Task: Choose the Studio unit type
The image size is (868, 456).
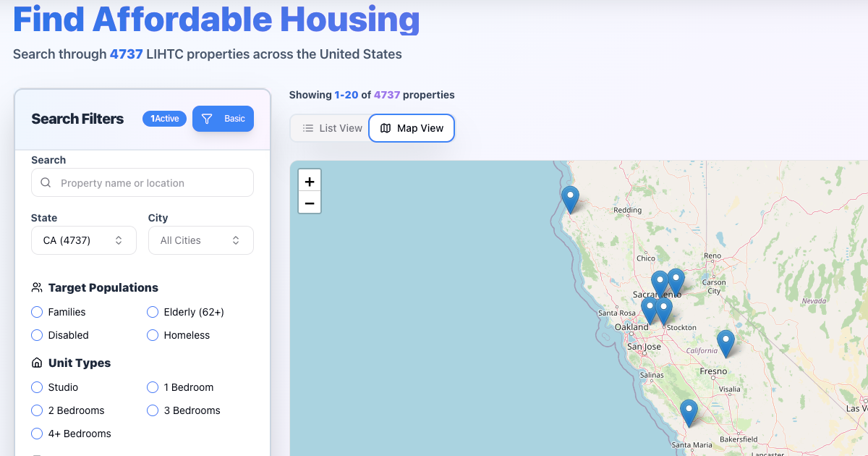Action: pos(36,387)
